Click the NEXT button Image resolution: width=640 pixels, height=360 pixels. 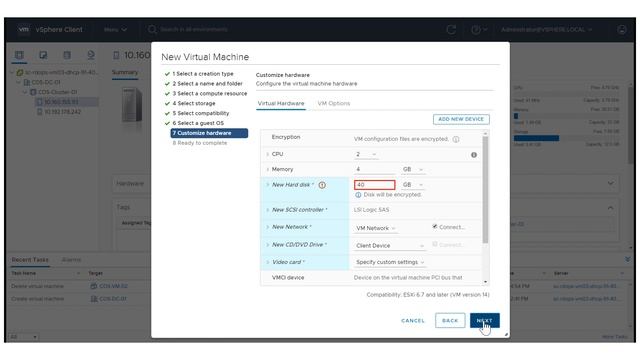484,320
